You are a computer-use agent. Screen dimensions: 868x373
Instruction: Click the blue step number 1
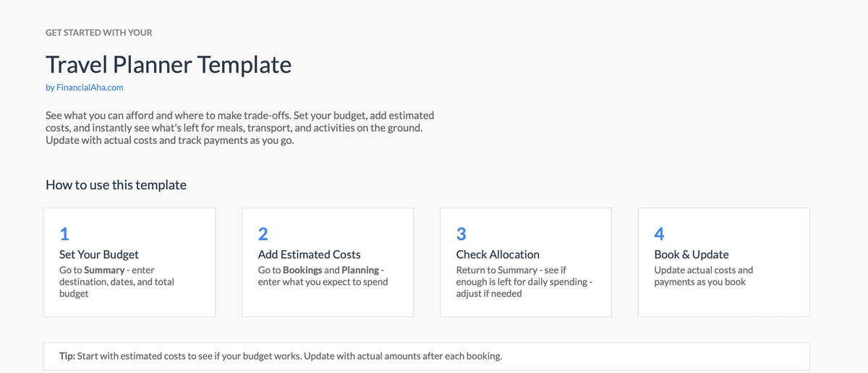coord(64,233)
